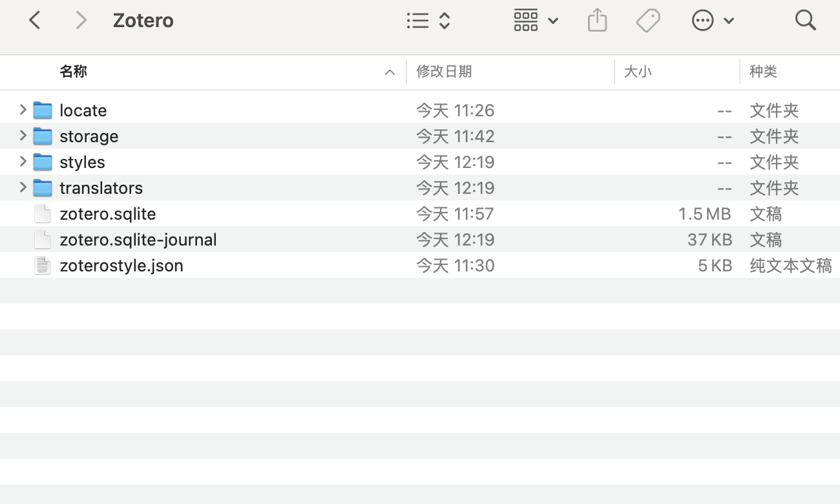Image resolution: width=840 pixels, height=504 pixels.
Task: Click the folder name locate
Action: 83,110
